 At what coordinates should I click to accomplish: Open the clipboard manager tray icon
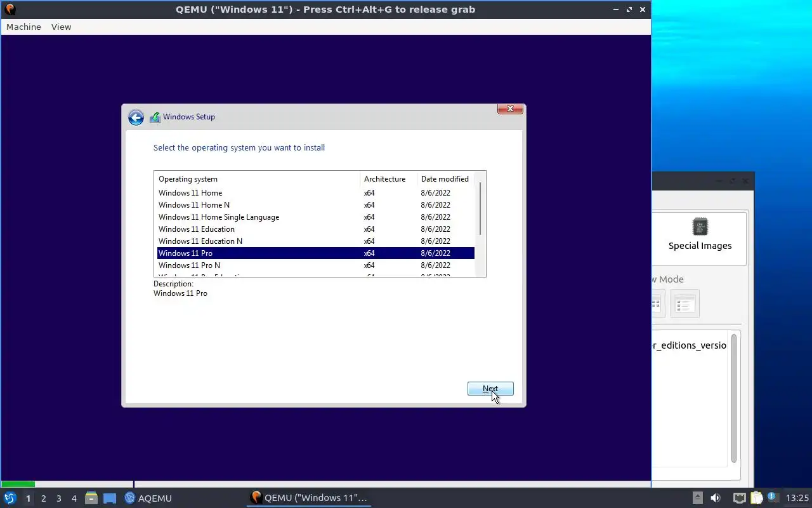pos(756,498)
